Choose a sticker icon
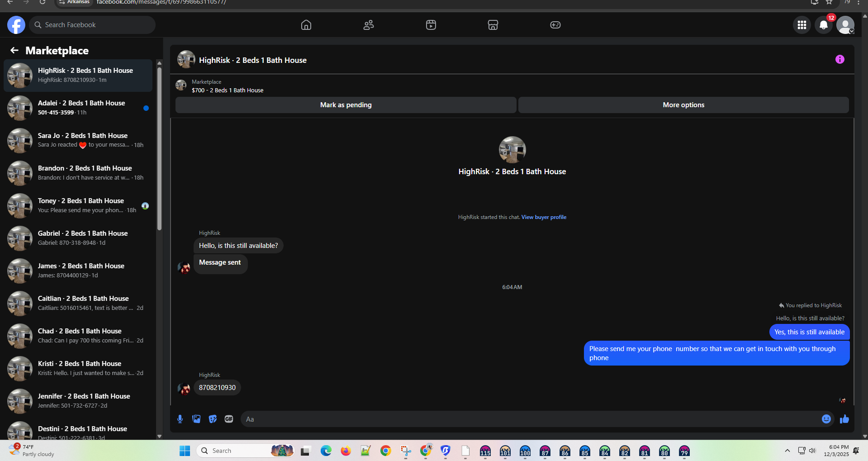The height and width of the screenshot is (461, 868). pos(213,419)
